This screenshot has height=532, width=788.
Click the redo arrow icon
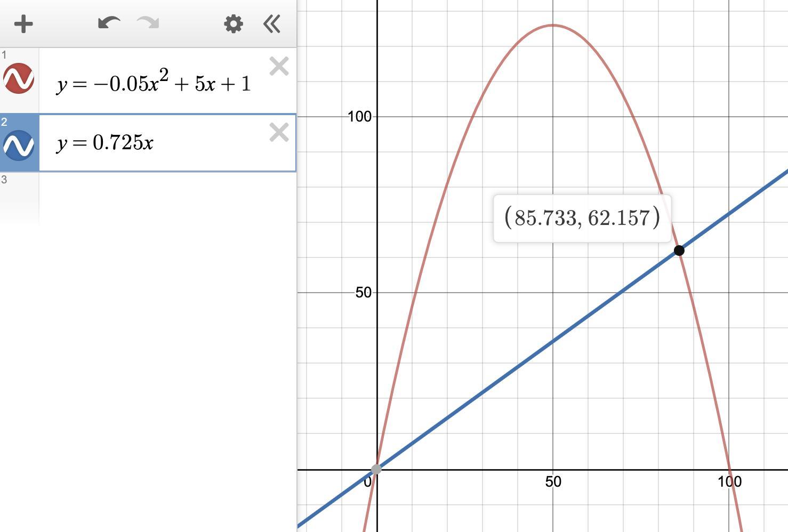point(148,23)
